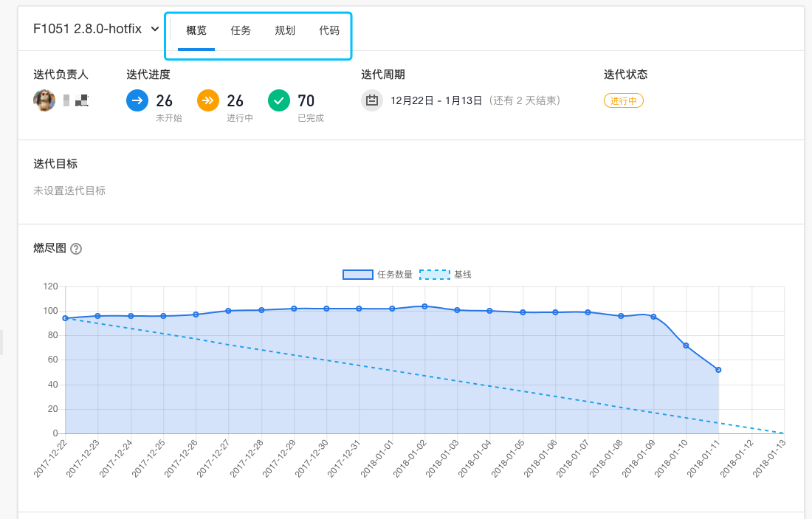
Task: Open the 任务 tab
Action: [x=241, y=30]
